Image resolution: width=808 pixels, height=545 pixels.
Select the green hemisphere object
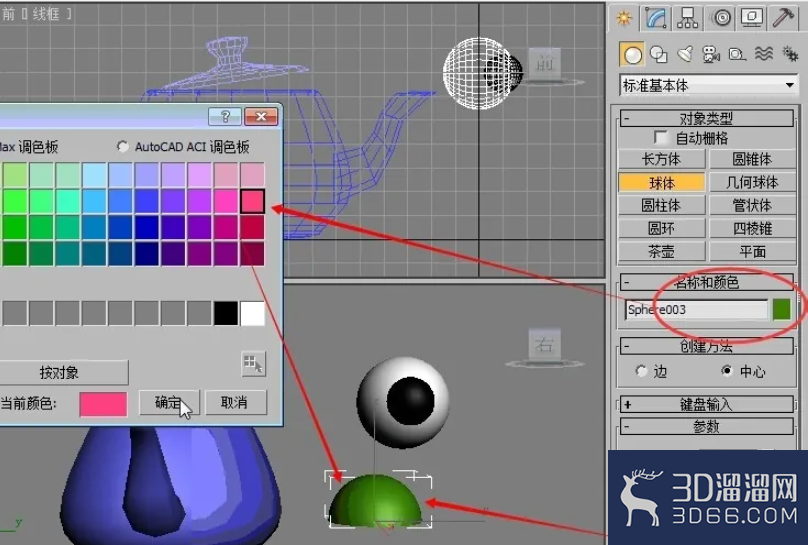pyautogui.click(x=376, y=500)
